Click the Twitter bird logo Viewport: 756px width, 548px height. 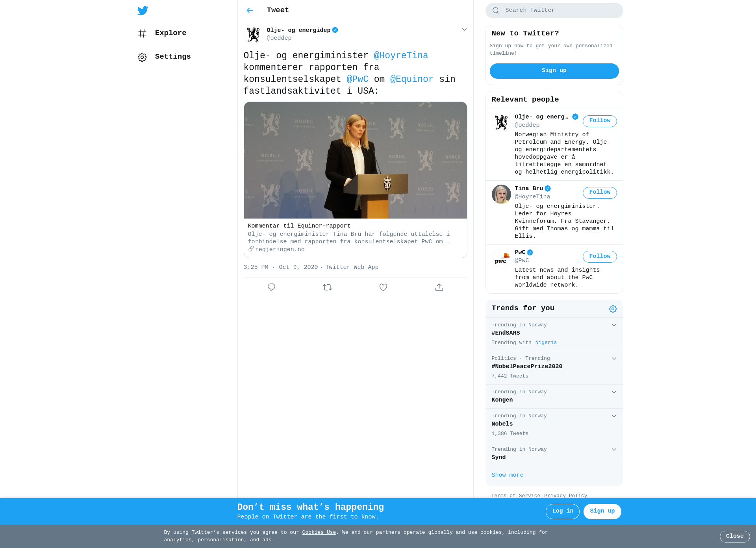pos(143,11)
